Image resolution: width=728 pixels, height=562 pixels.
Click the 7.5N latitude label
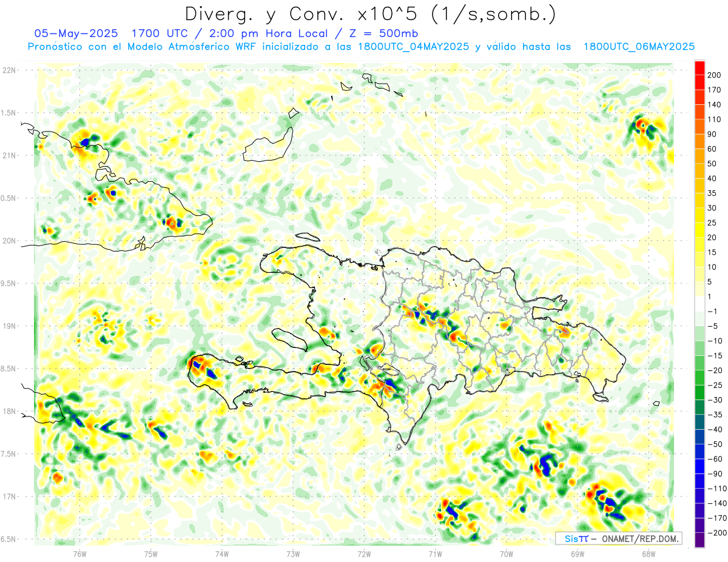[9, 453]
